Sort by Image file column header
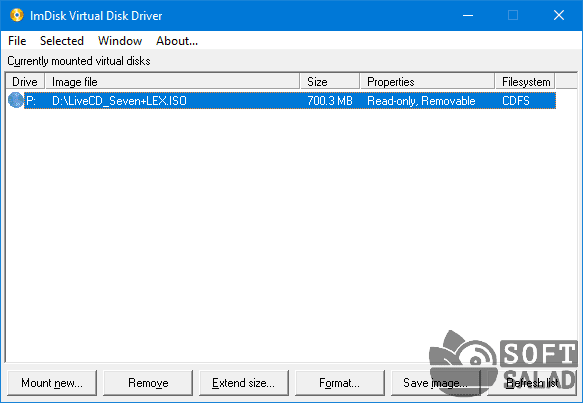 point(173,81)
